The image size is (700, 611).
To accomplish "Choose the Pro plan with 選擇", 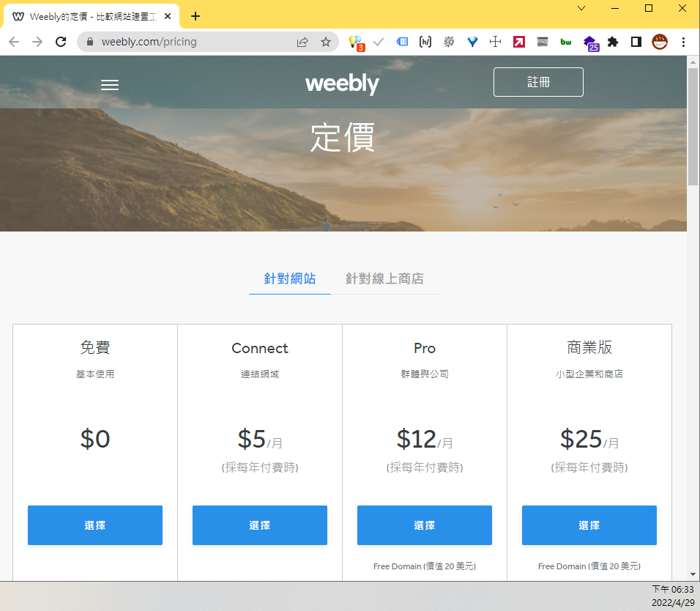I will pyautogui.click(x=425, y=525).
